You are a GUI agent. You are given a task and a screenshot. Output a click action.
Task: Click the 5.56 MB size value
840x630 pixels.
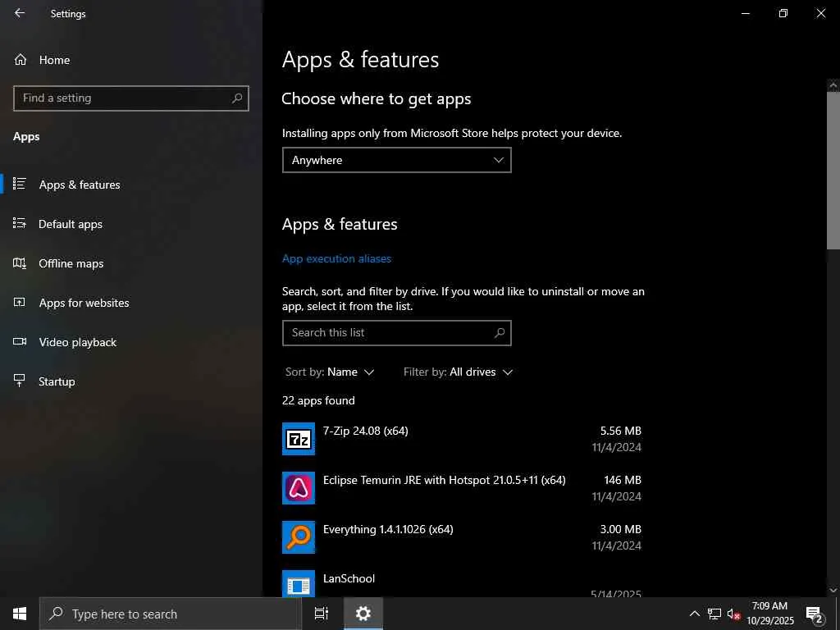pyautogui.click(x=620, y=431)
